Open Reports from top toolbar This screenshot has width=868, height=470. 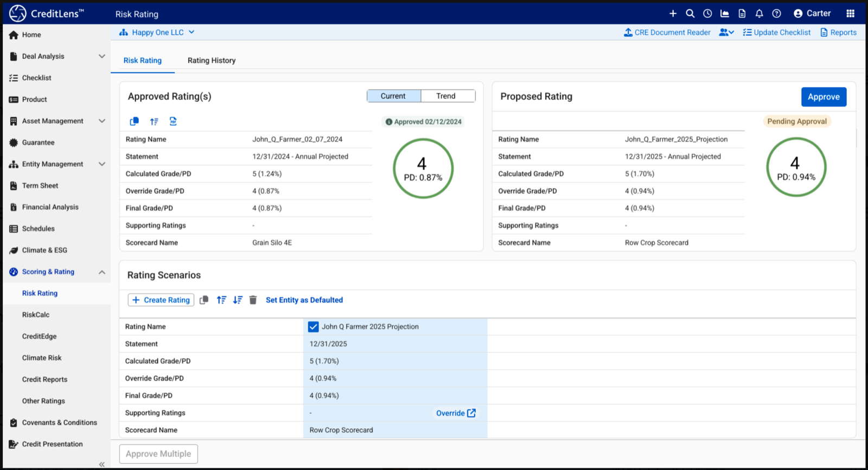click(x=839, y=33)
